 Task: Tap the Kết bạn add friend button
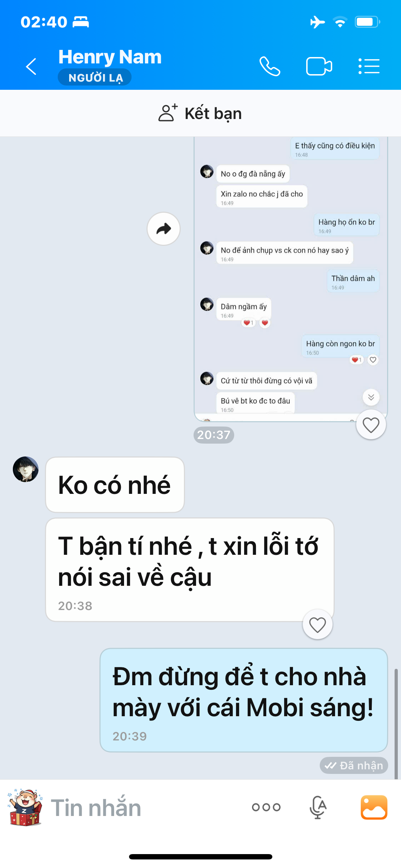tap(200, 113)
